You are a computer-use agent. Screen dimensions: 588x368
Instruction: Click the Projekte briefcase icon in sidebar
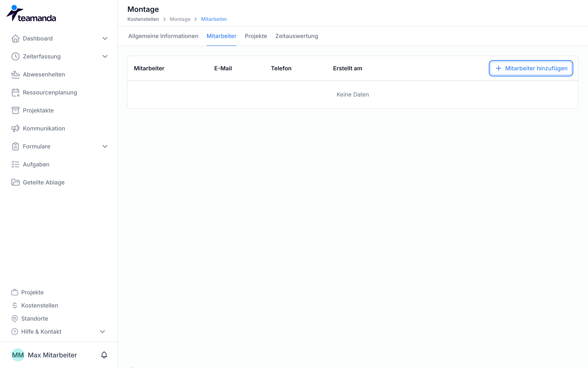tap(14, 292)
